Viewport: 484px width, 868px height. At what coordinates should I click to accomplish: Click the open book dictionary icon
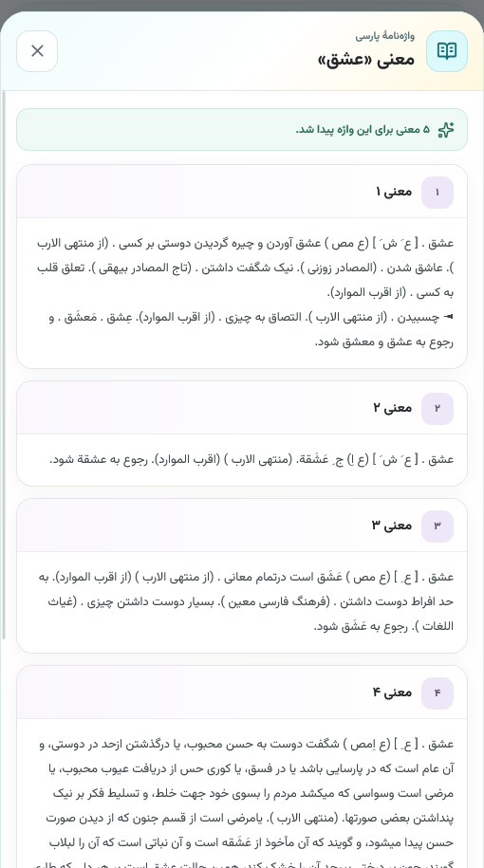click(447, 51)
